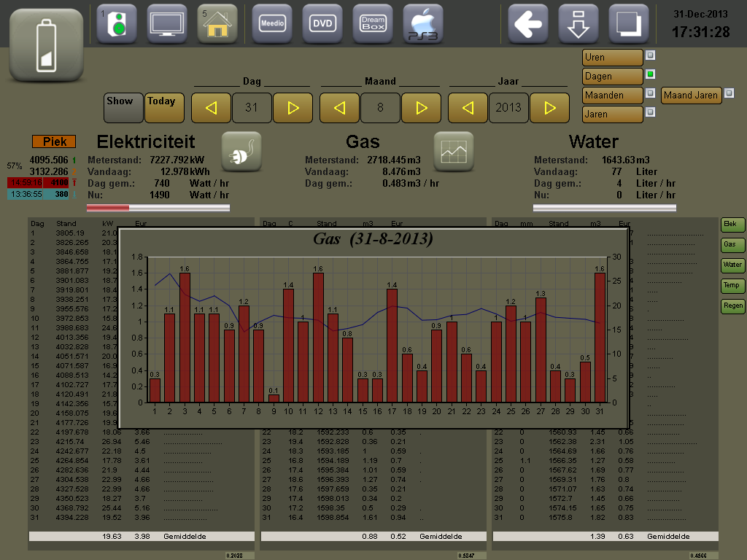Open the home icon numbered 5
Image resolution: width=747 pixels, height=560 pixels.
(217, 23)
